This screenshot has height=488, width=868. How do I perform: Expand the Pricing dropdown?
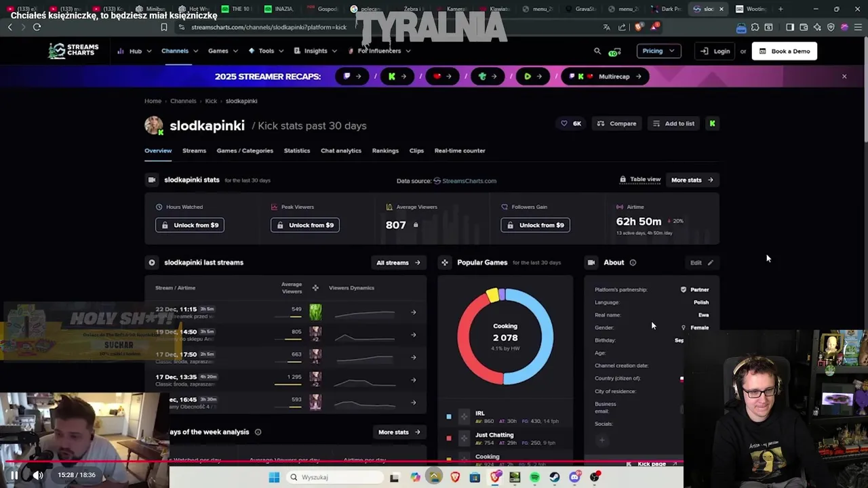click(658, 51)
